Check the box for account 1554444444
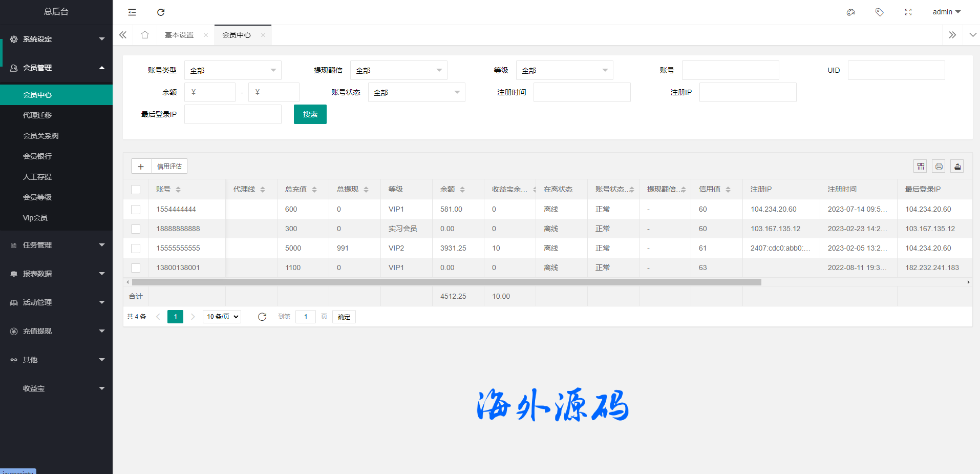This screenshot has height=474, width=980. click(x=136, y=210)
